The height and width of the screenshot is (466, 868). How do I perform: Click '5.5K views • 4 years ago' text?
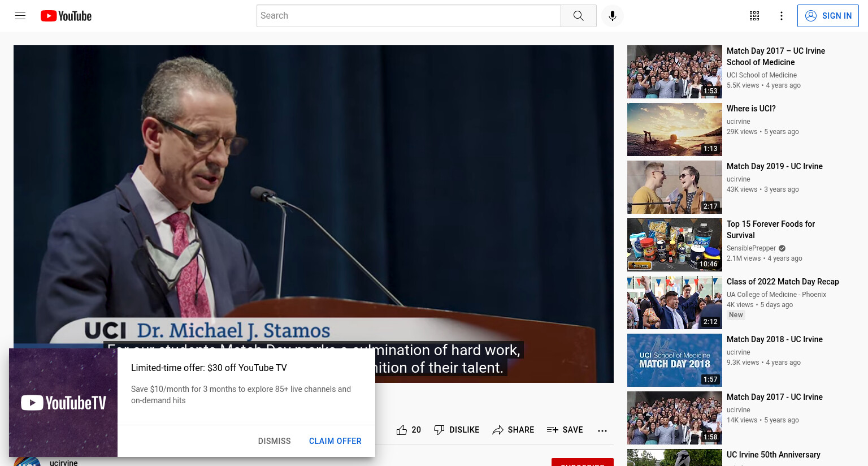[x=763, y=85]
